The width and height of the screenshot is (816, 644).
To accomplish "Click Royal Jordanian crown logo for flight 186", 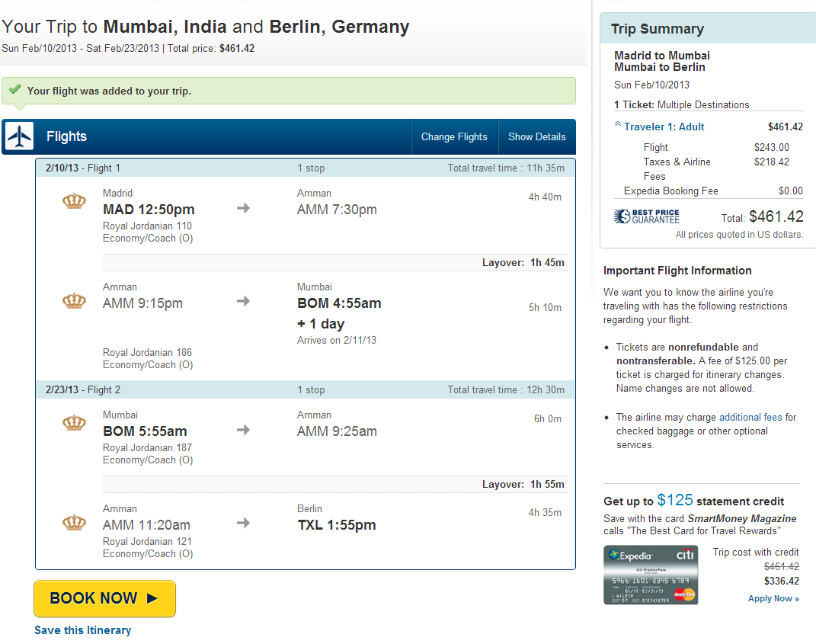I will (74, 301).
